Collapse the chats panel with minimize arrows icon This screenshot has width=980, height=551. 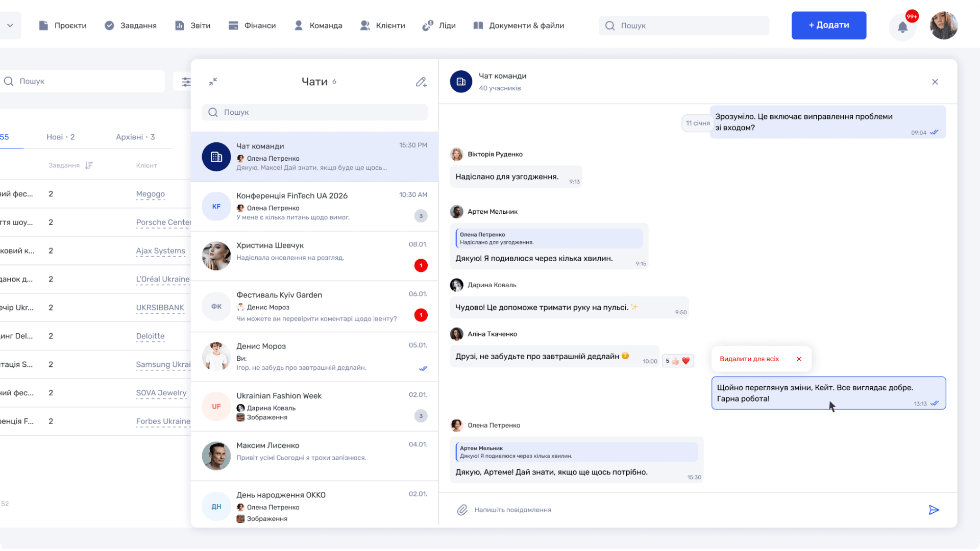click(x=213, y=82)
